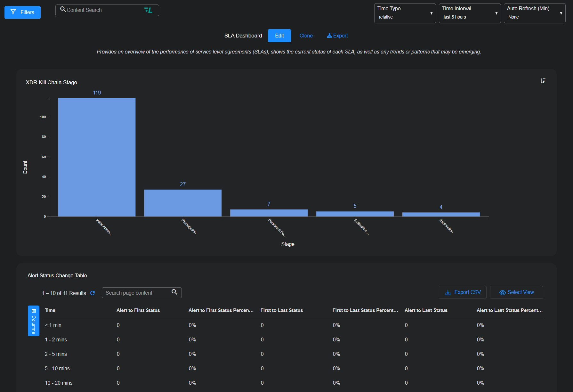
Task: Click the refresh icon beside results count
Action: tap(93, 293)
